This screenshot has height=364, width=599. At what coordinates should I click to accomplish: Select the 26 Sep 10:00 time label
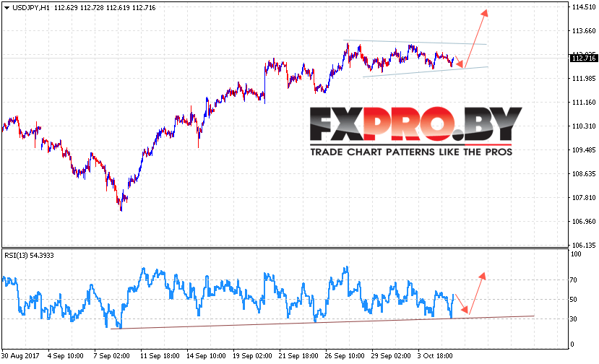(345, 355)
